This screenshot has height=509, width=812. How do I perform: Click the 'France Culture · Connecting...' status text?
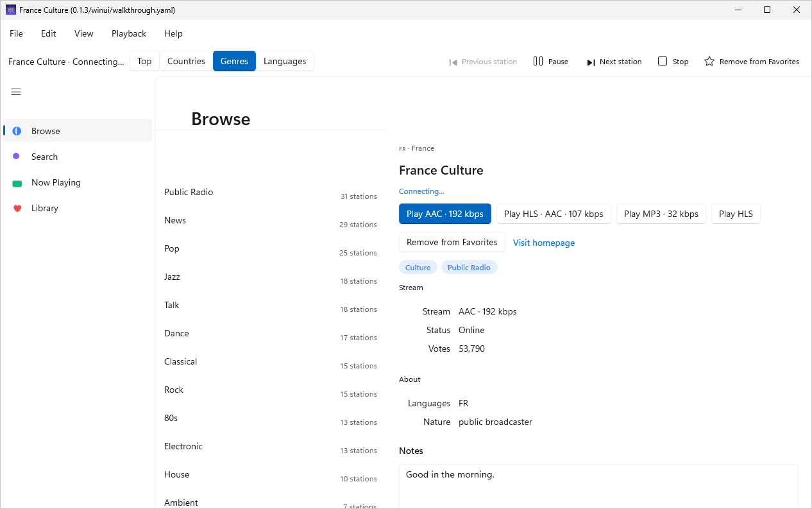67,62
